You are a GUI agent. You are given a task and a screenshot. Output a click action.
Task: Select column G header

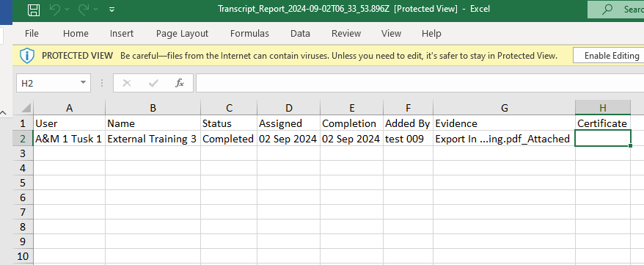click(504, 108)
